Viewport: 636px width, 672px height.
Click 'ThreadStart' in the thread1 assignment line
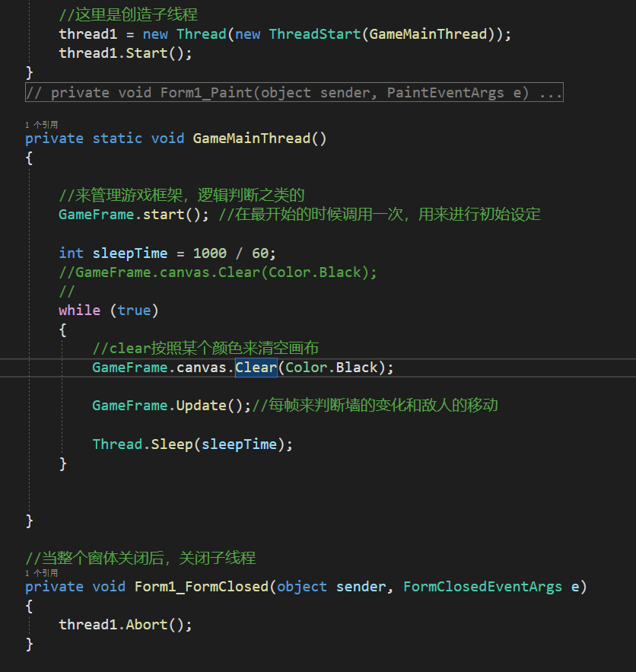pos(315,33)
